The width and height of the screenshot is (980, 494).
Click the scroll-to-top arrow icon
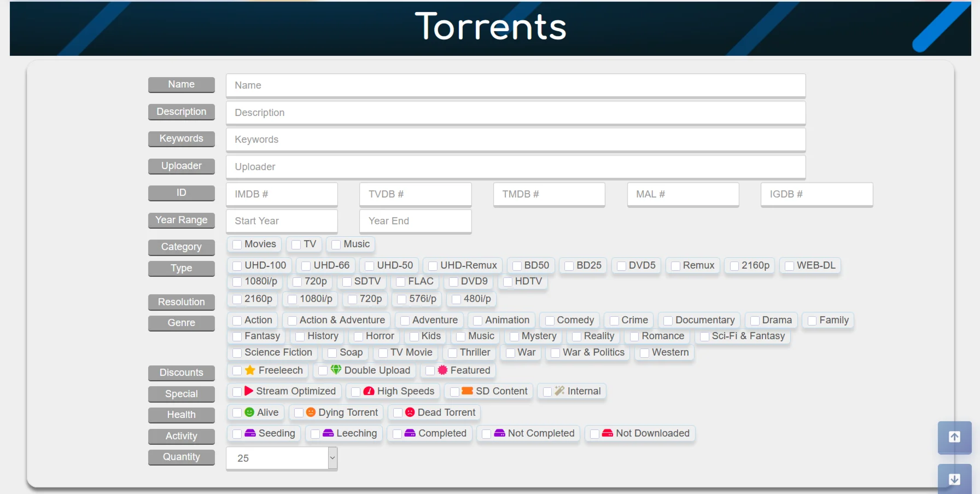[x=954, y=437]
